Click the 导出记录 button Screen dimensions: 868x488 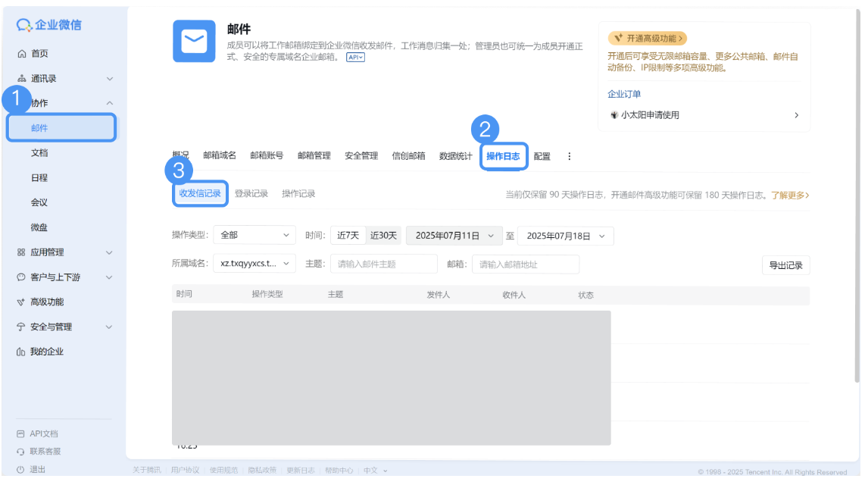point(786,266)
